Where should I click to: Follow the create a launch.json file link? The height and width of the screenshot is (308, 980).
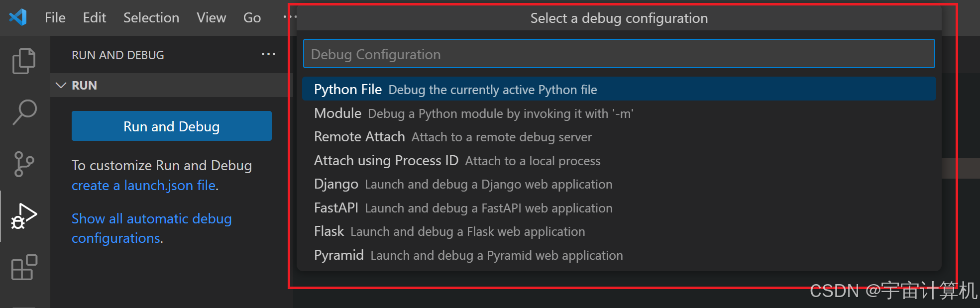[144, 186]
